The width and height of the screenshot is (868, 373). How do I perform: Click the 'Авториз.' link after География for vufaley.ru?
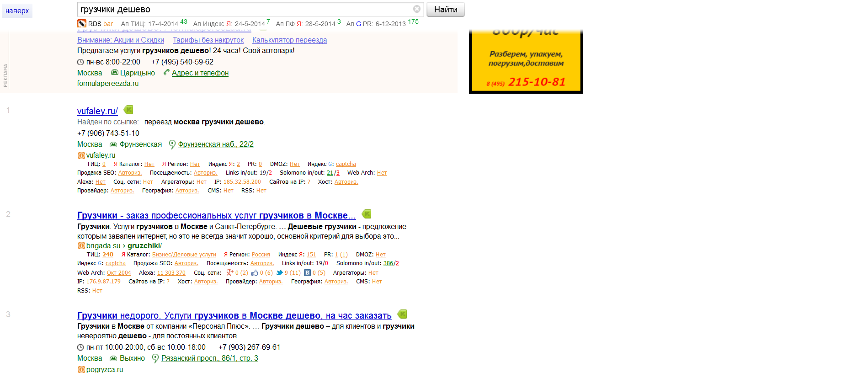187,191
